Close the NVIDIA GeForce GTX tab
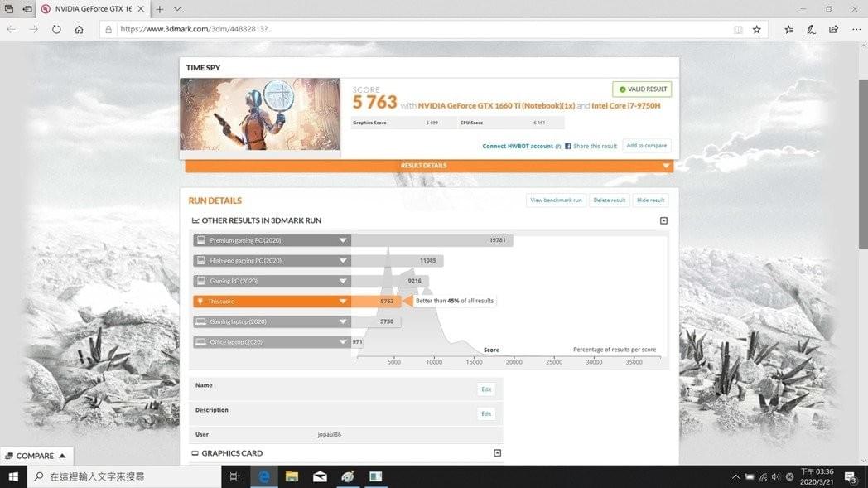This screenshot has width=868, height=488. [x=141, y=9]
